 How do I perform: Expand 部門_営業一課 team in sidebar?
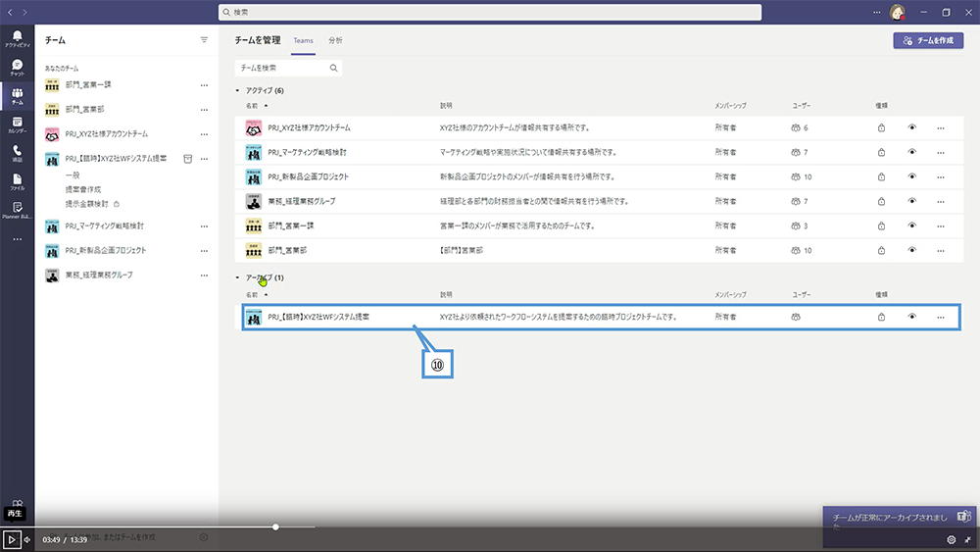[88, 85]
